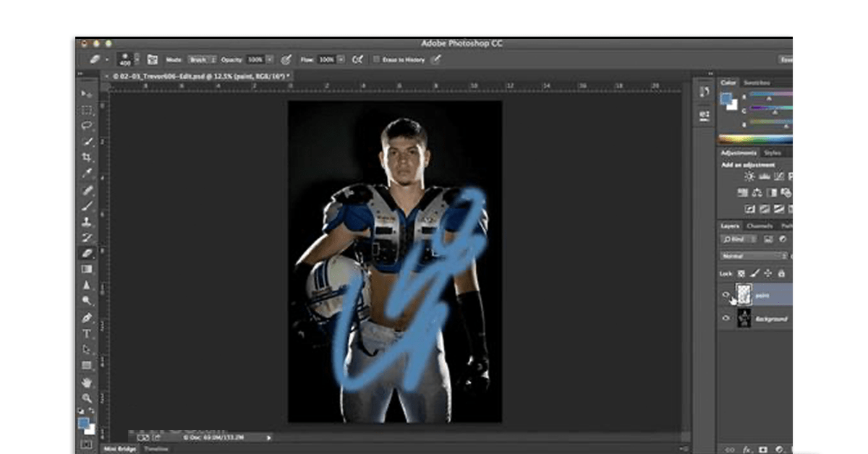Toggle lock all padlock icon
The image size is (868, 454).
pyautogui.click(x=780, y=274)
